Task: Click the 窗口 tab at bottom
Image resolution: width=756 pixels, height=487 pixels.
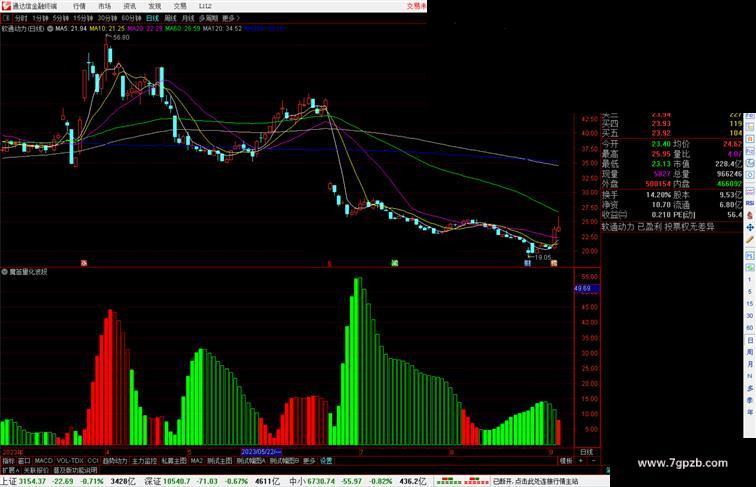Action: 24,461
